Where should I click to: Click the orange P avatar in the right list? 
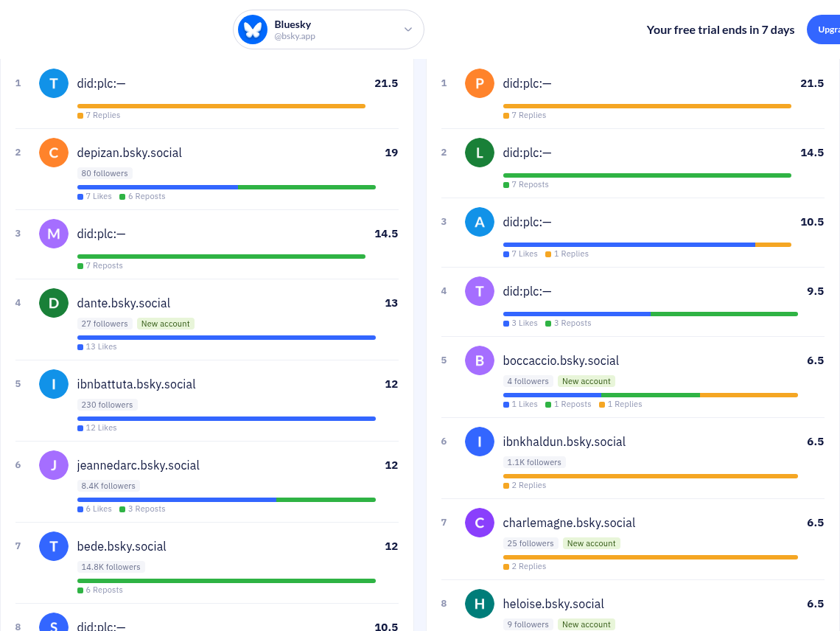coord(480,83)
